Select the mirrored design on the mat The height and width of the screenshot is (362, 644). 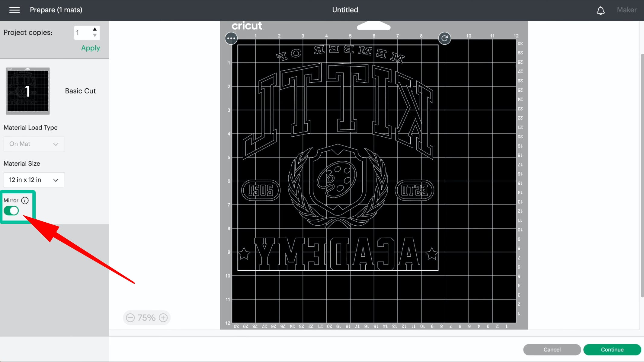point(338,158)
